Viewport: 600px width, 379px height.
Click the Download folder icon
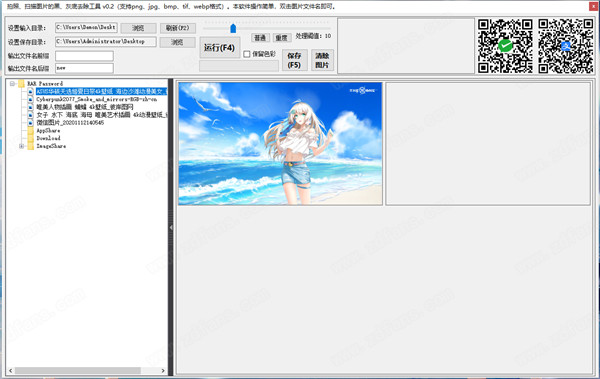pyautogui.click(x=31, y=138)
